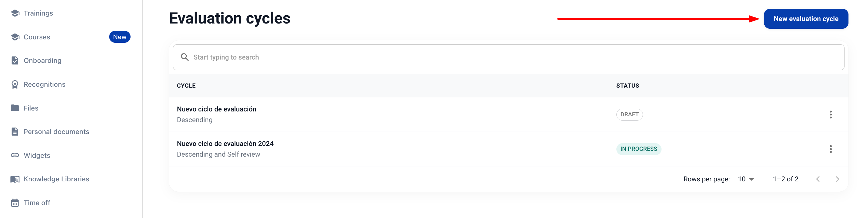Screen dimensions: 868x218
Task: Click the Widgets link icon
Action: pyautogui.click(x=15, y=155)
